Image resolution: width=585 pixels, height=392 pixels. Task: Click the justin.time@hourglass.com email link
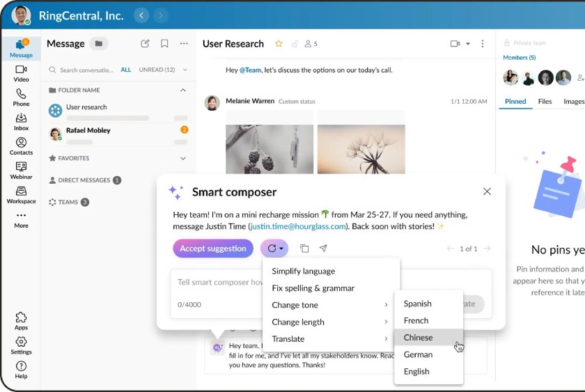(x=298, y=226)
